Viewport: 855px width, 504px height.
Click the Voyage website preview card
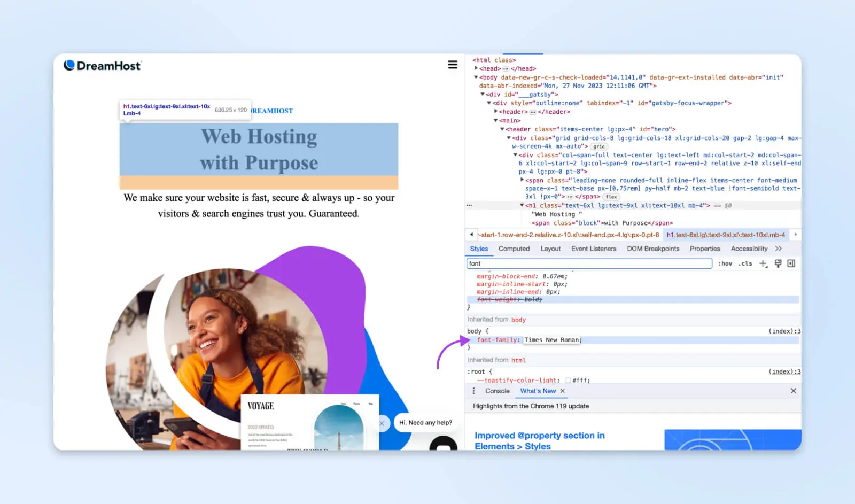click(x=310, y=422)
